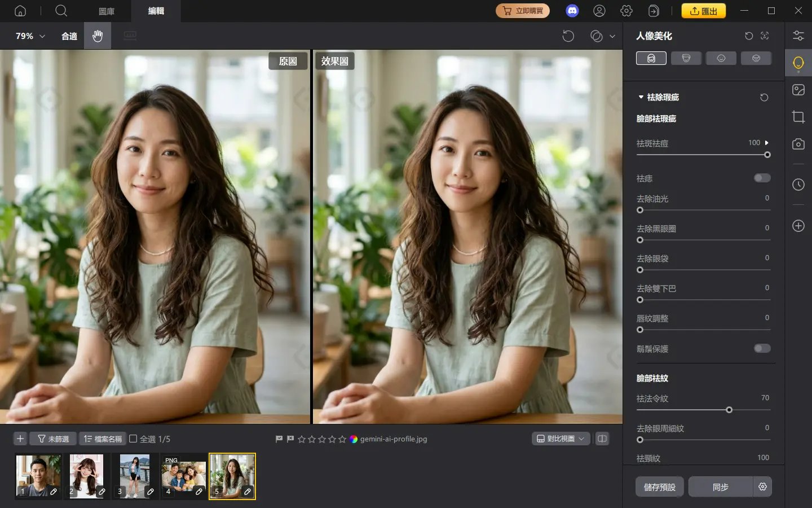Turn on the 鬍鬚保護 toggle
812x508 pixels.
click(x=762, y=349)
